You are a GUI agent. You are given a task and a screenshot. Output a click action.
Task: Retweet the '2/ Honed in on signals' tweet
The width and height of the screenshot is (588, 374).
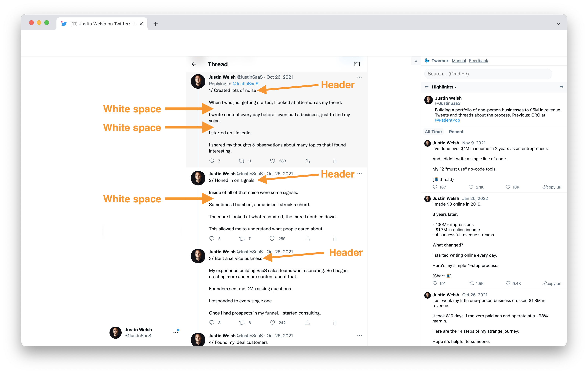click(x=242, y=239)
